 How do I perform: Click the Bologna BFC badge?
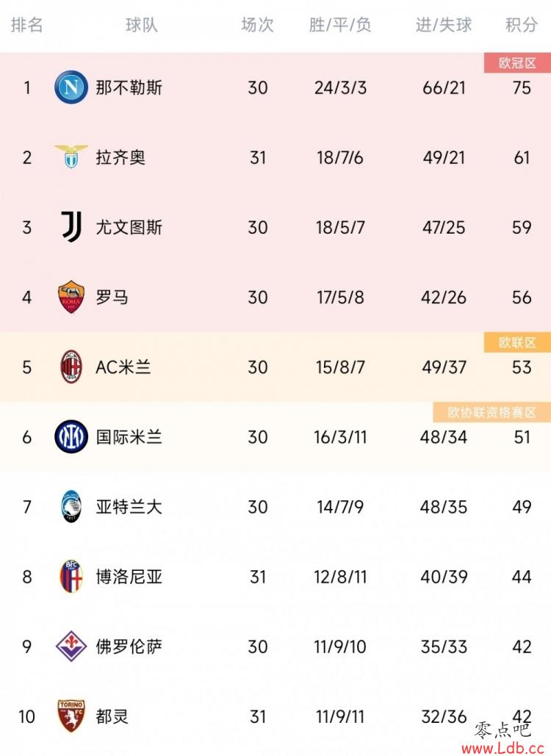point(71,576)
